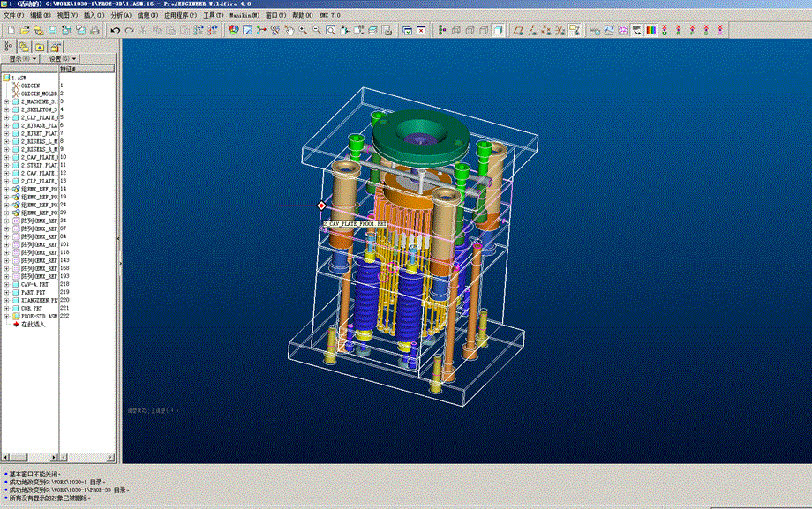Expand the 2_SKELETON tree node

pos(6,109)
